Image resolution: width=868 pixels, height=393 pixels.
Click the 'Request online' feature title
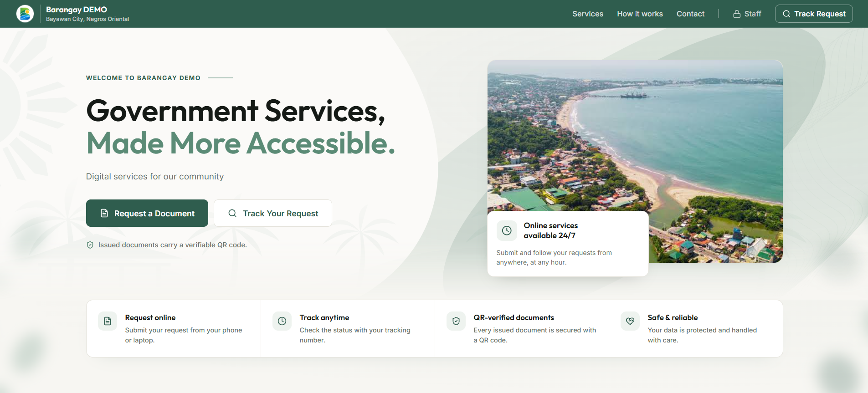tap(150, 317)
